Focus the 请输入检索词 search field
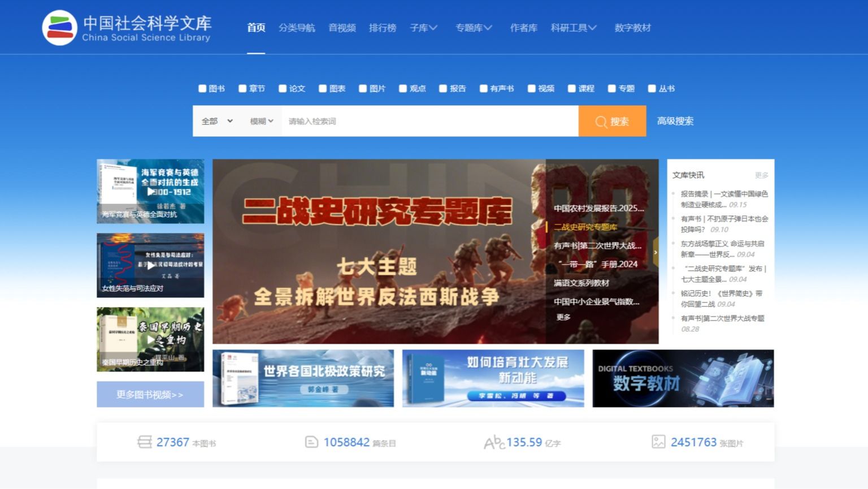 coord(429,121)
